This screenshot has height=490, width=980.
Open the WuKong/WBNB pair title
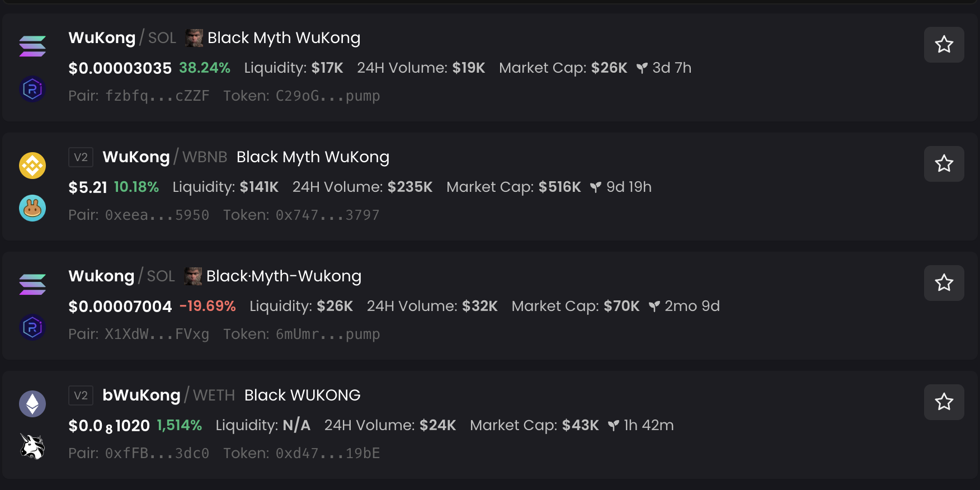click(x=136, y=157)
